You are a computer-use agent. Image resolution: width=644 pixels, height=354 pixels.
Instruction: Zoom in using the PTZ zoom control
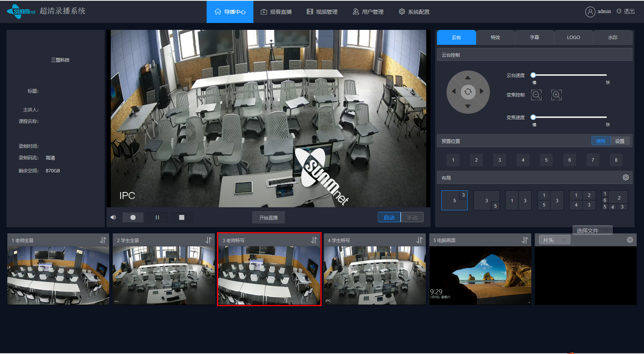(556, 95)
